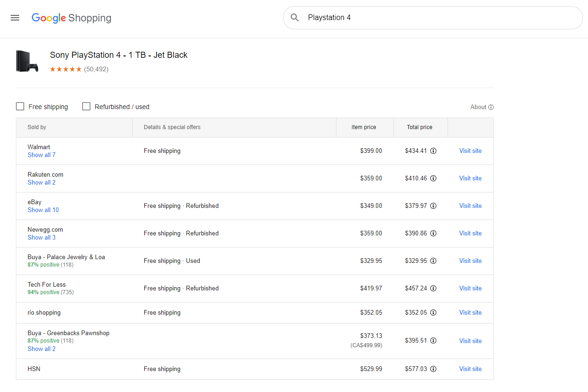Click info icon beside Walmart total price
This screenshot has height=392, width=588.
(x=433, y=151)
